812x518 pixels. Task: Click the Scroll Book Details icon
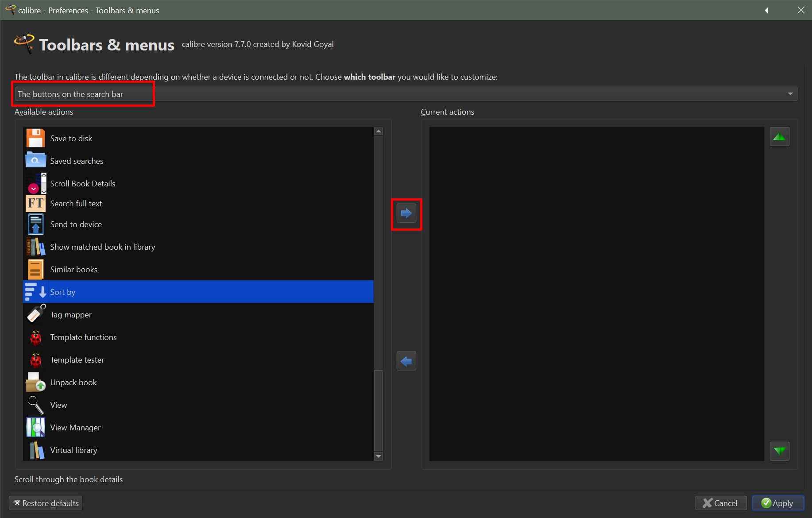click(35, 183)
